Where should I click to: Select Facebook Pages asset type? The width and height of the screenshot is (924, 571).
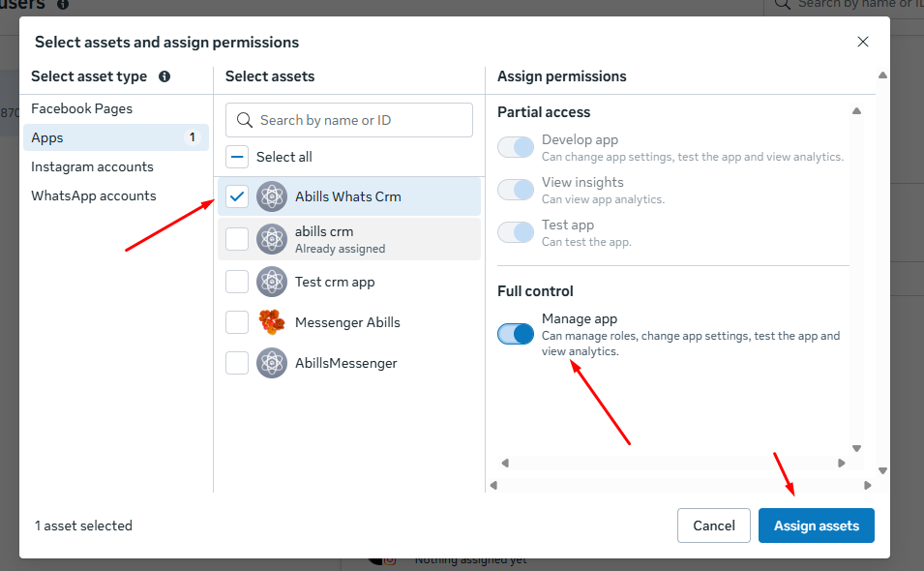(82, 108)
